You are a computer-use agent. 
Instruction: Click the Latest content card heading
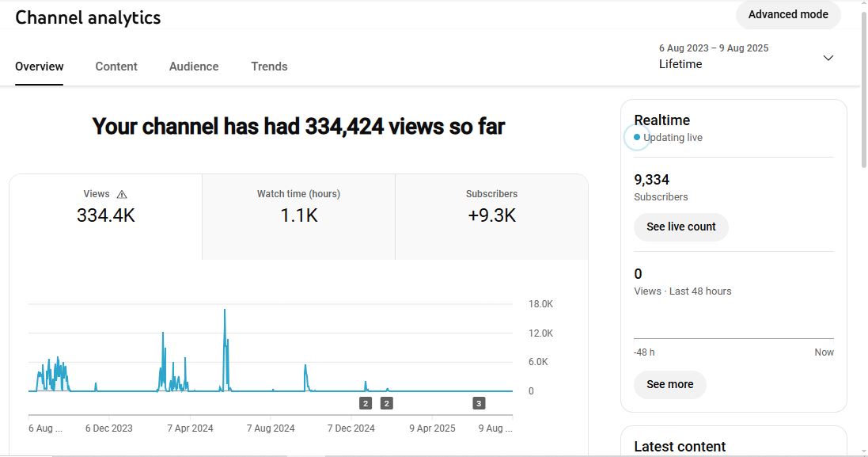point(680,447)
